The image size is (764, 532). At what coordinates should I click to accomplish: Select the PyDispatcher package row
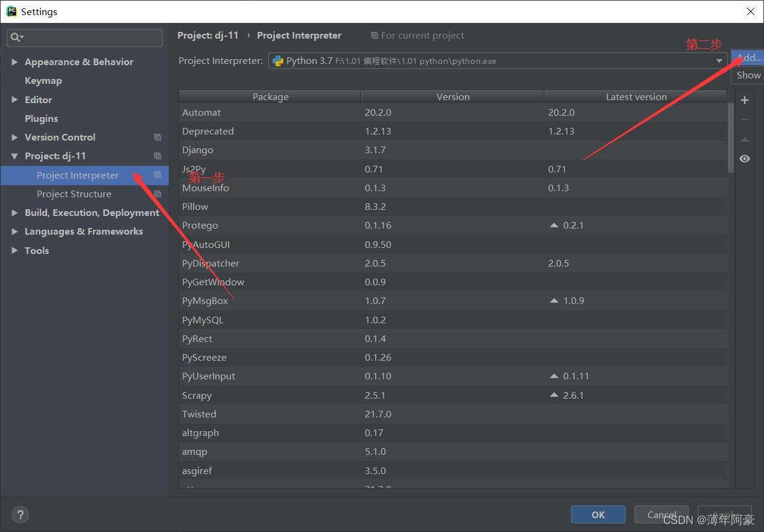tap(453, 264)
